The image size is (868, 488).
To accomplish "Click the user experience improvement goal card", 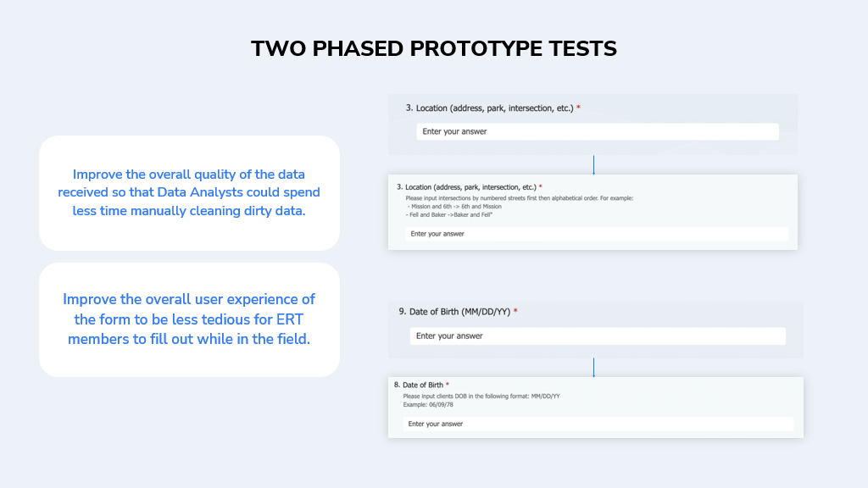I will [189, 319].
